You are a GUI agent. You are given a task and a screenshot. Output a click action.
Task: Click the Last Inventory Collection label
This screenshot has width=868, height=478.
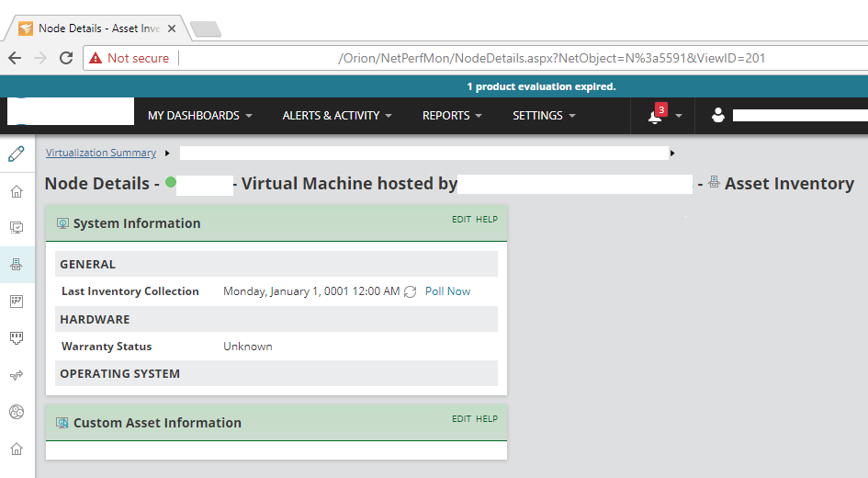coord(130,291)
